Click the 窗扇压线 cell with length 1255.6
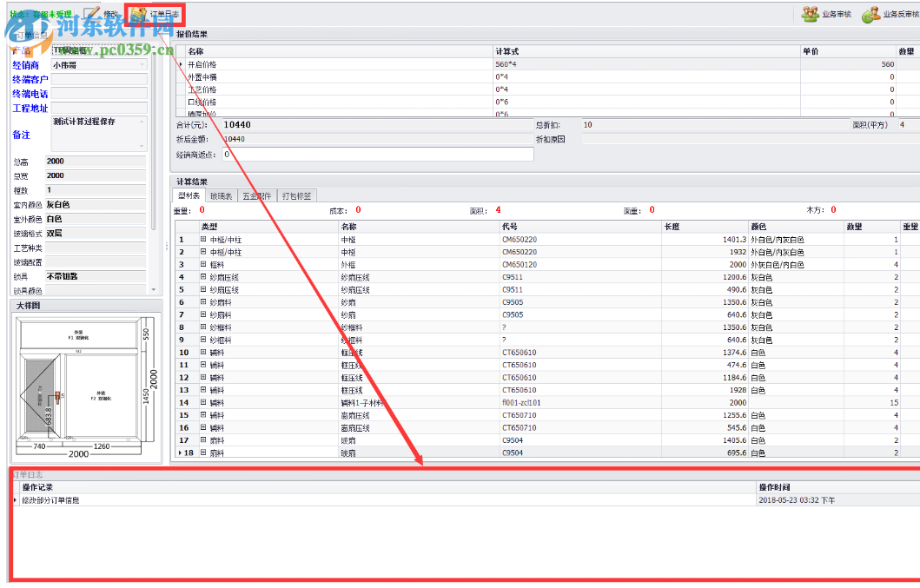920x588 pixels. click(x=419, y=415)
